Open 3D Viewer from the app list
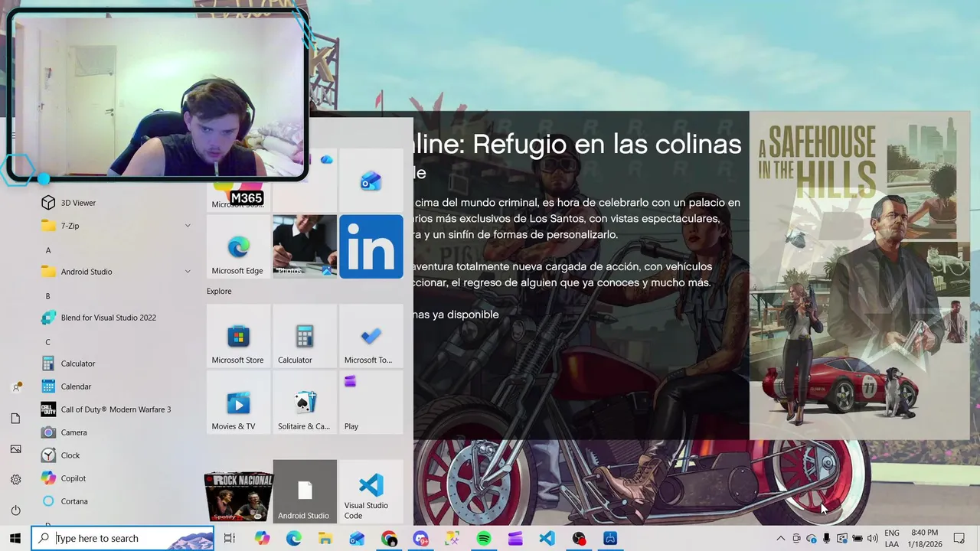This screenshot has height=551, width=980. [x=115, y=203]
